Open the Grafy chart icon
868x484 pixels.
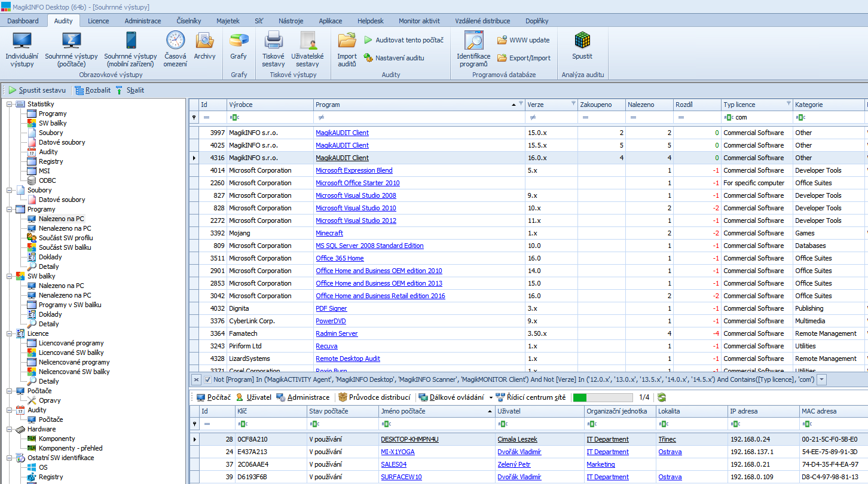tap(239, 45)
